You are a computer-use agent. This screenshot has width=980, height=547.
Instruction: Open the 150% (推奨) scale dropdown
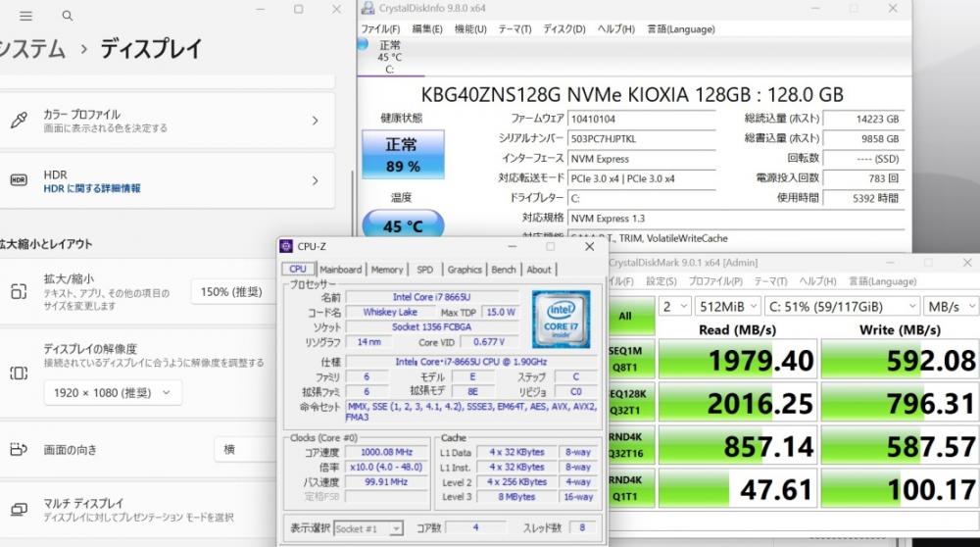pos(234,292)
